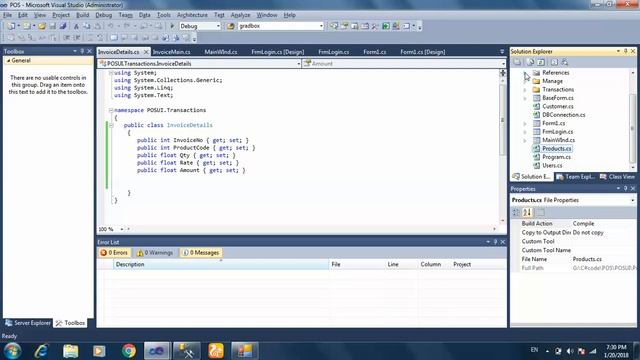Open the Debug menu
The height and width of the screenshot is (360, 640).
[104, 15]
